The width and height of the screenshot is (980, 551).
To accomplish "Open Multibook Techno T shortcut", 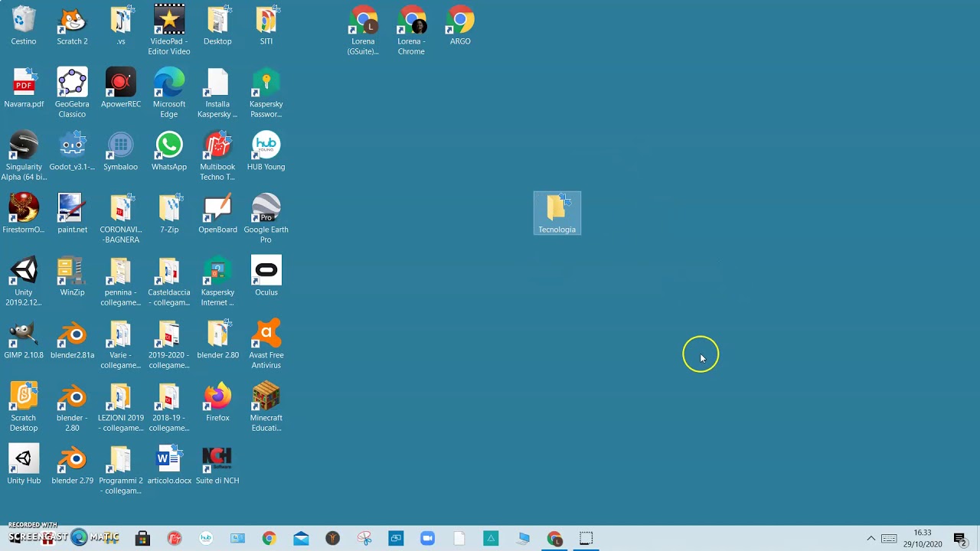I will (217, 156).
